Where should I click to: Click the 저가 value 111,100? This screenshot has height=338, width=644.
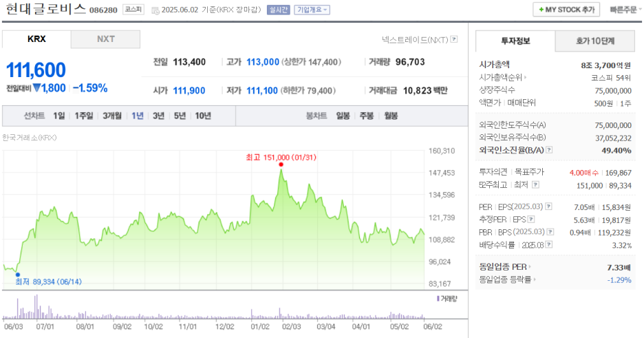coord(262,91)
